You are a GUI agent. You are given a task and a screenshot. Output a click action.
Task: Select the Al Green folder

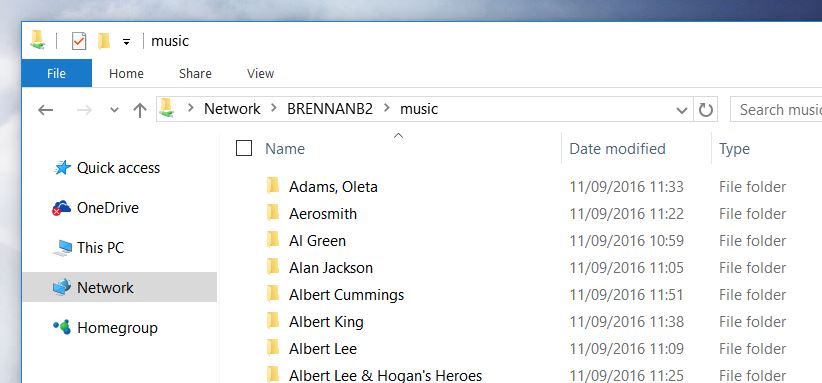pos(317,241)
